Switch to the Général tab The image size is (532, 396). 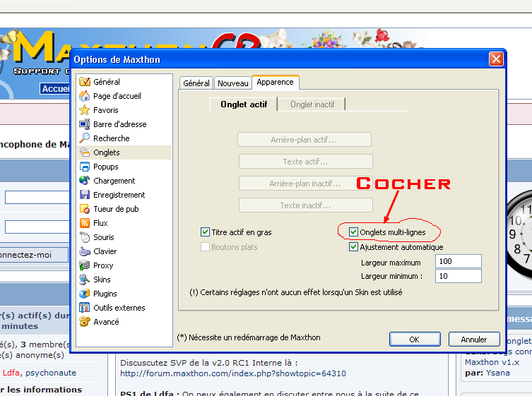coord(196,83)
